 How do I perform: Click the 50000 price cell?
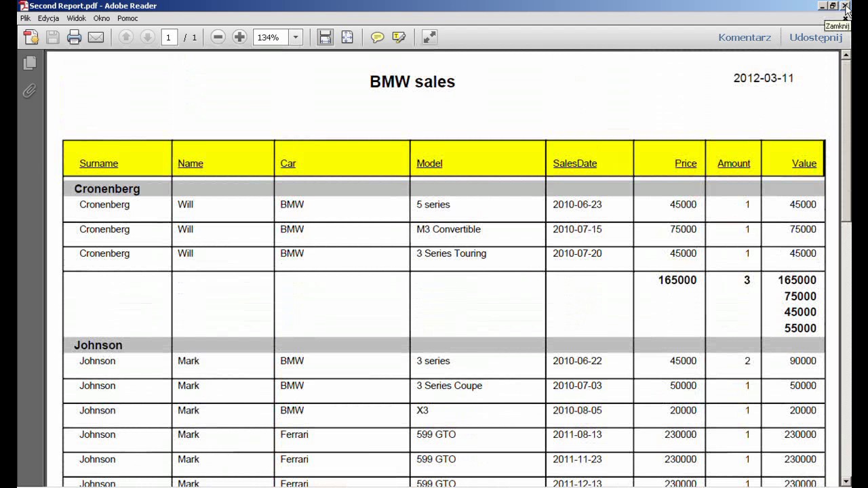coord(683,386)
